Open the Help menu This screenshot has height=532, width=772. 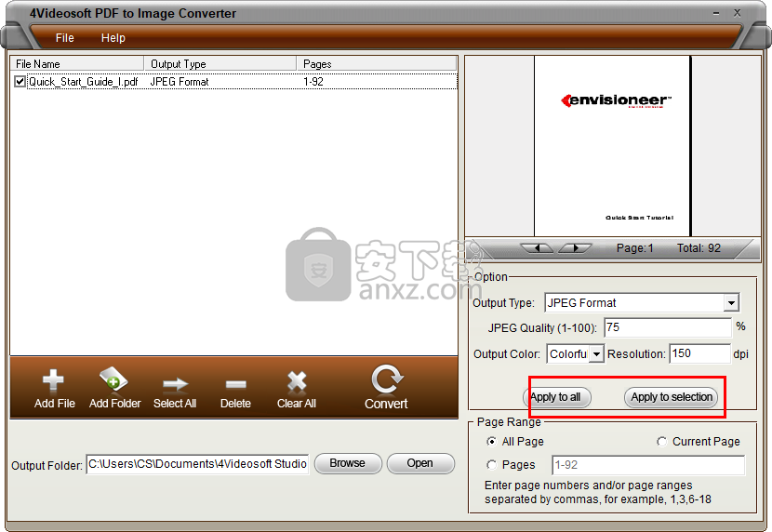(113, 38)
